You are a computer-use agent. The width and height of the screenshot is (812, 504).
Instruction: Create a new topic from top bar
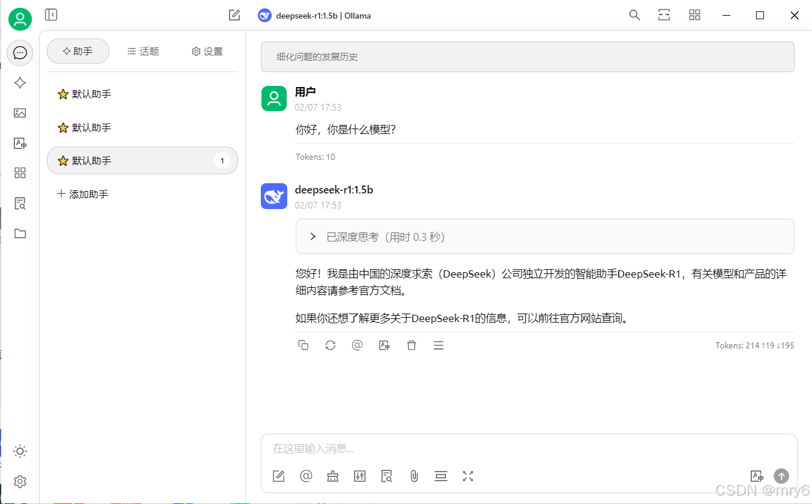click(234, 15)
